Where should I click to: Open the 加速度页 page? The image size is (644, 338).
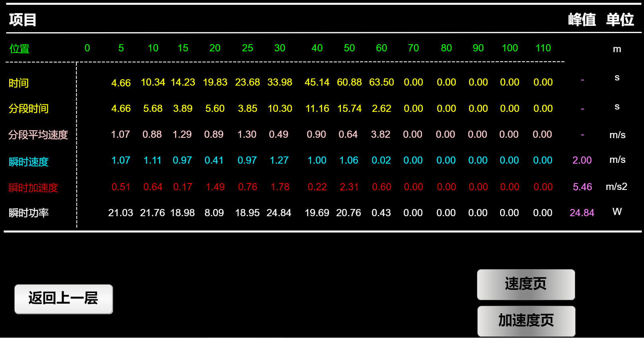(x=526, y=320)
